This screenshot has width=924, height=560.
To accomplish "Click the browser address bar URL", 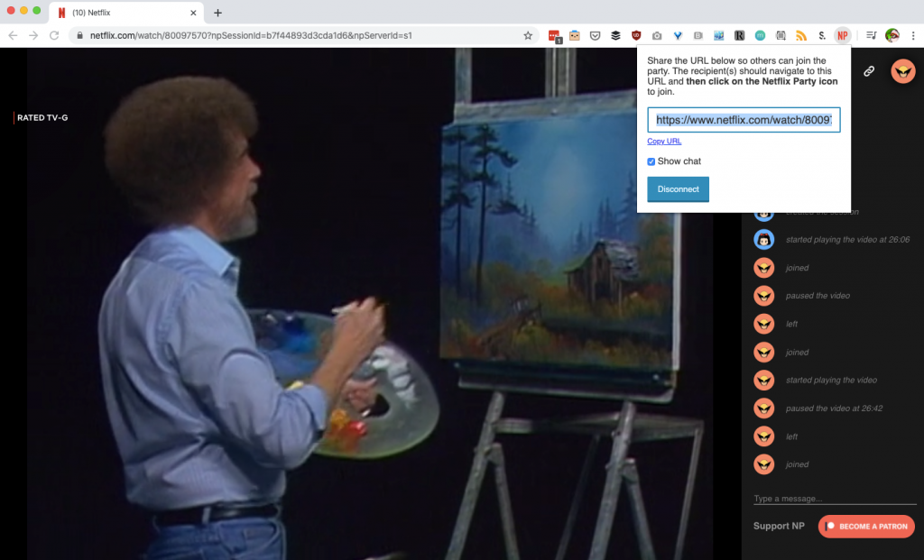I will coord(251,36).
